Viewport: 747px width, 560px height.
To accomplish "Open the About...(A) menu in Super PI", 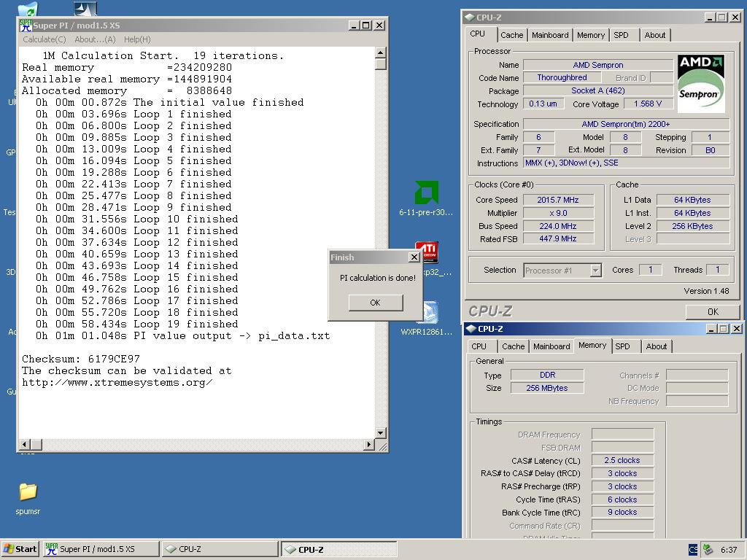I will click(x=96, y=39).
